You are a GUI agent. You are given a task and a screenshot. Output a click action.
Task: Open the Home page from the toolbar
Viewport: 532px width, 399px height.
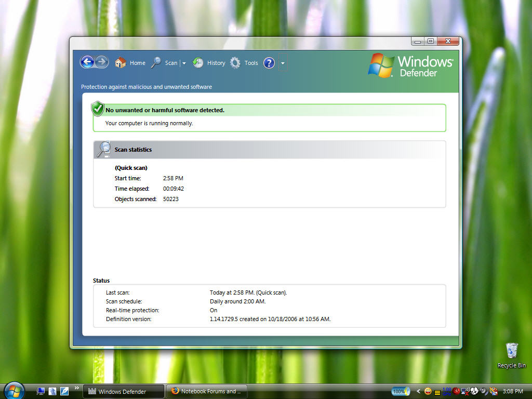pyautogui.click(x=130, y=63)
